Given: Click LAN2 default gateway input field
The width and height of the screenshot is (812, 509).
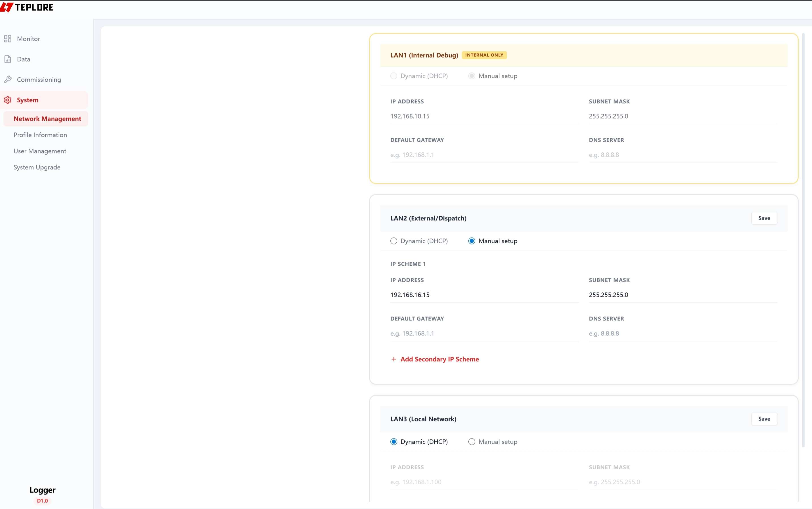Looking at the screenshot, I should 484,333.
